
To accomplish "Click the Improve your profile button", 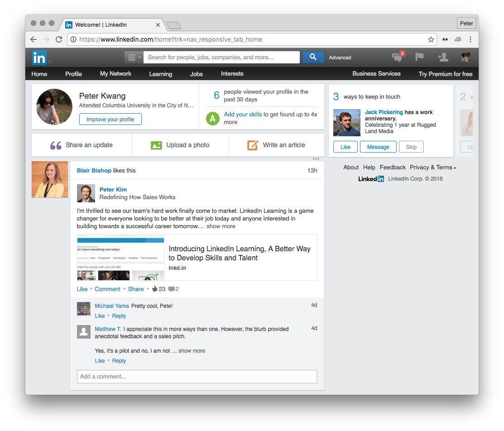I will click(110, 119).
